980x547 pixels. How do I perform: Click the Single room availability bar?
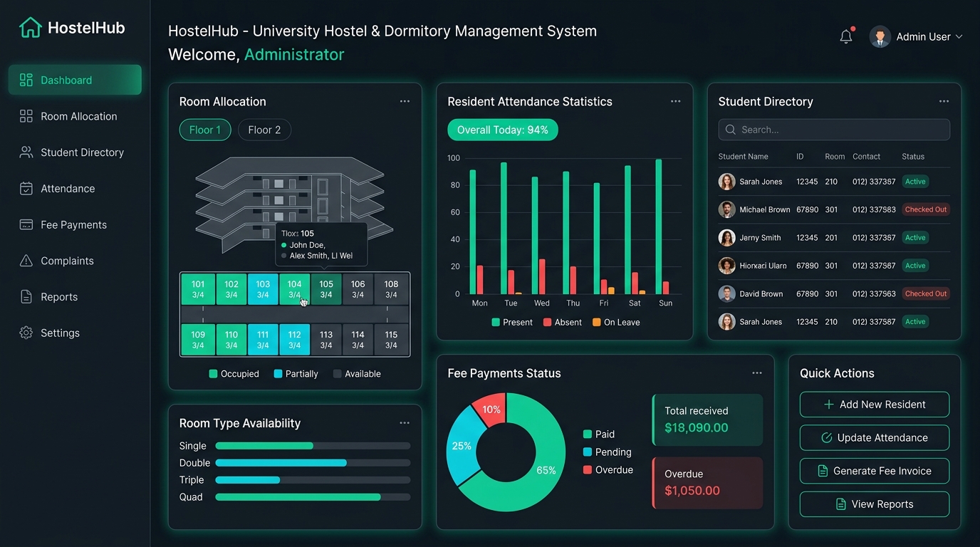pyautogui.click(x=313, y=446)
